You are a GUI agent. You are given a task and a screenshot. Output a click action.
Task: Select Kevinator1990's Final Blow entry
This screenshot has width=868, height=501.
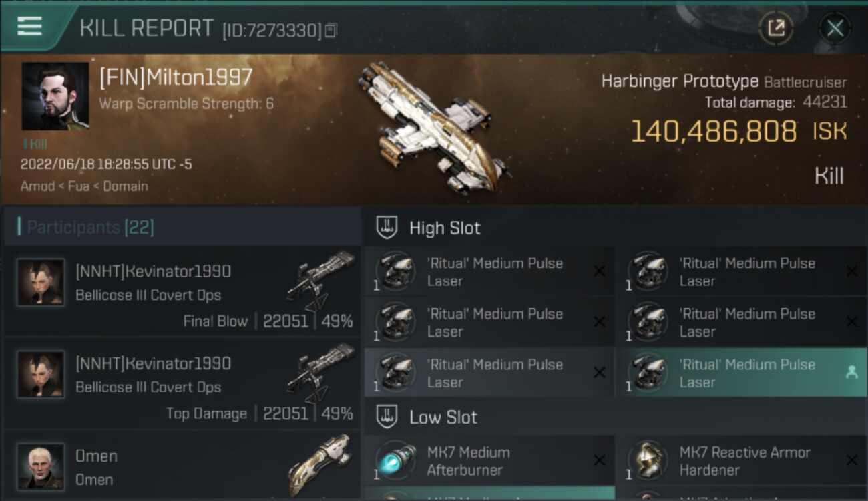182,291
